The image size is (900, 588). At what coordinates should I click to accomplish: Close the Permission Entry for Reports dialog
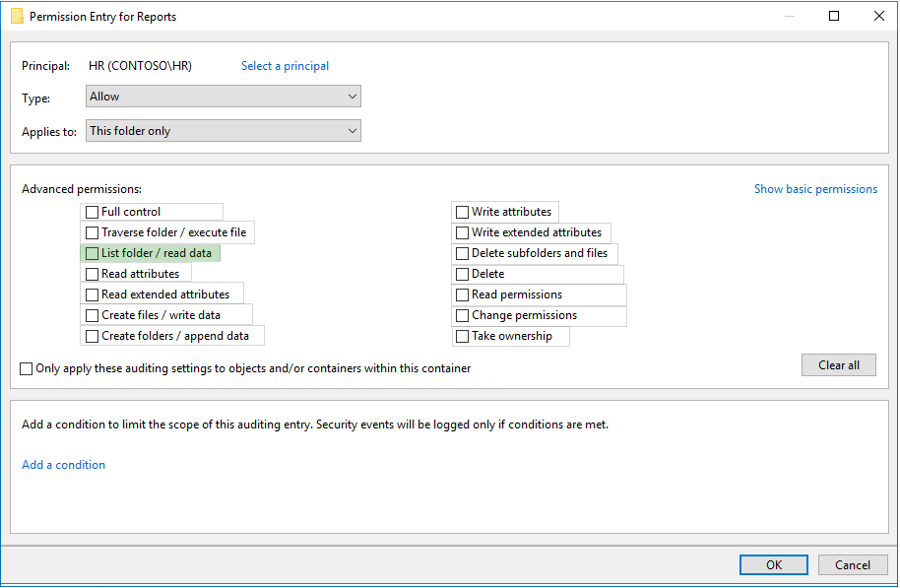point(878,16)
